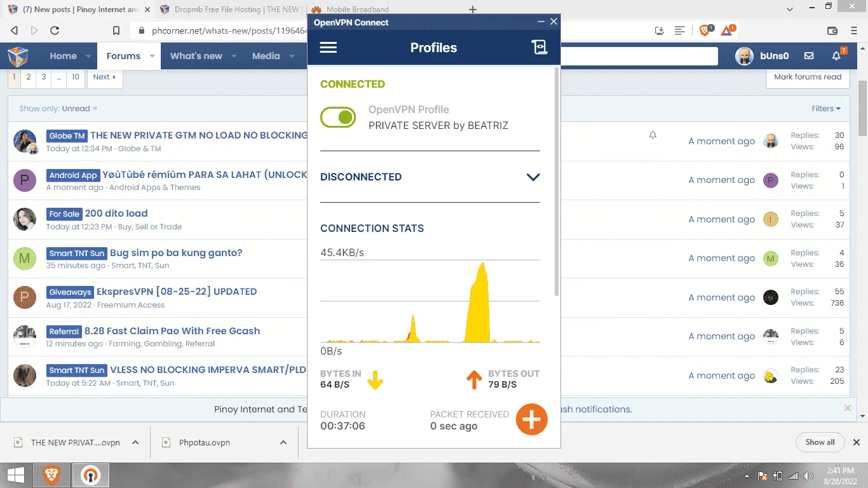
Task: Open a new browser tab with plus
Action: (x=472, y=10)
